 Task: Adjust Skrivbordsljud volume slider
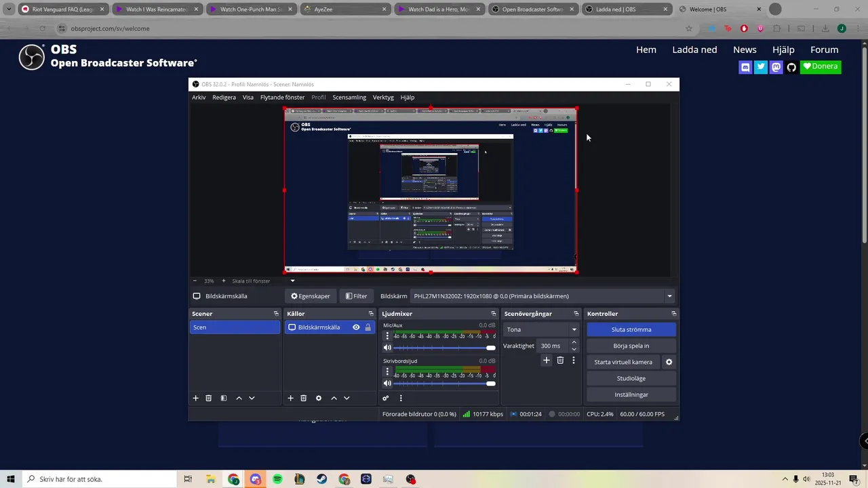[x=444, y=384]
